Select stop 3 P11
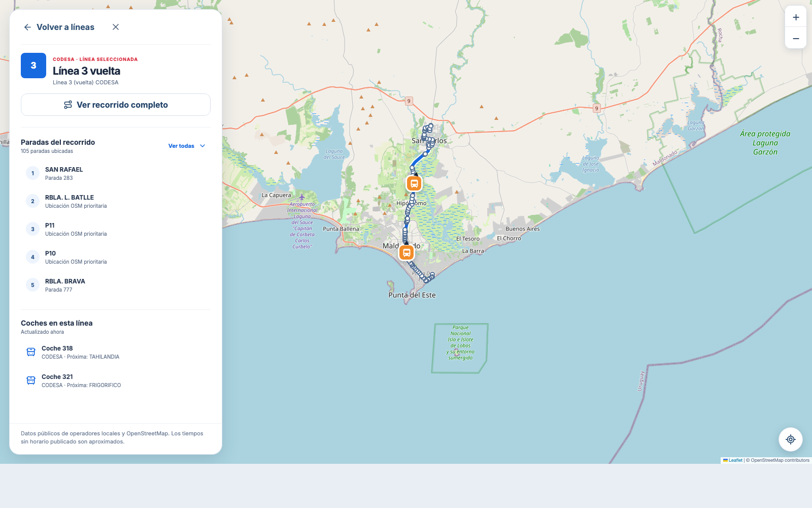The width and height of the screenshot is (812, 508). pyautogui.click(x=116, y=229)
